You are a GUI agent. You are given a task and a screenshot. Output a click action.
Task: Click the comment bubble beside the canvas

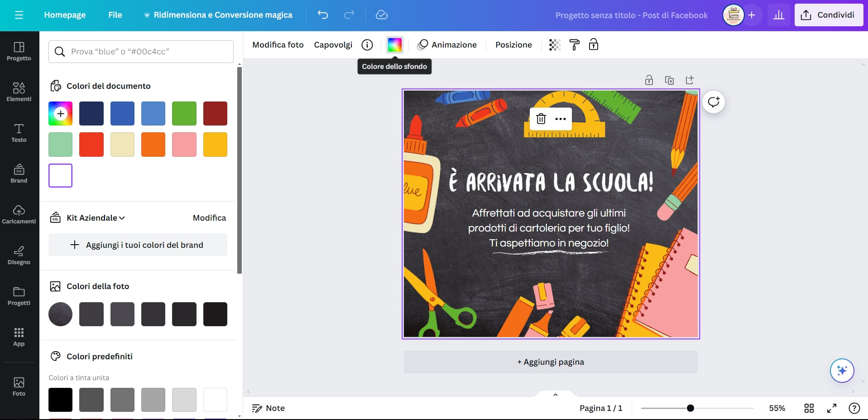coord(714,102)
